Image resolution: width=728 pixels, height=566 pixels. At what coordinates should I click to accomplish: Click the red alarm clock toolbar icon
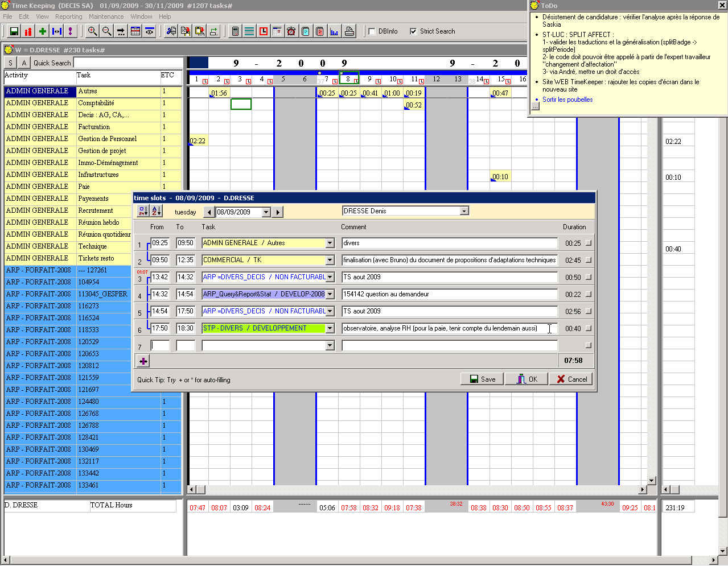[x=291, y=31]
